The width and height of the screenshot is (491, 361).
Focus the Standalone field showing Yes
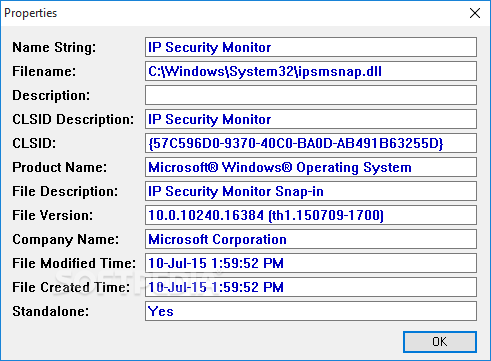(x=311, y=311)
